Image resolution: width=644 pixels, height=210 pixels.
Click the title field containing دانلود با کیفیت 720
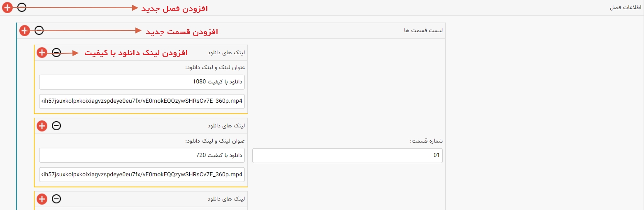coord(142,155)
